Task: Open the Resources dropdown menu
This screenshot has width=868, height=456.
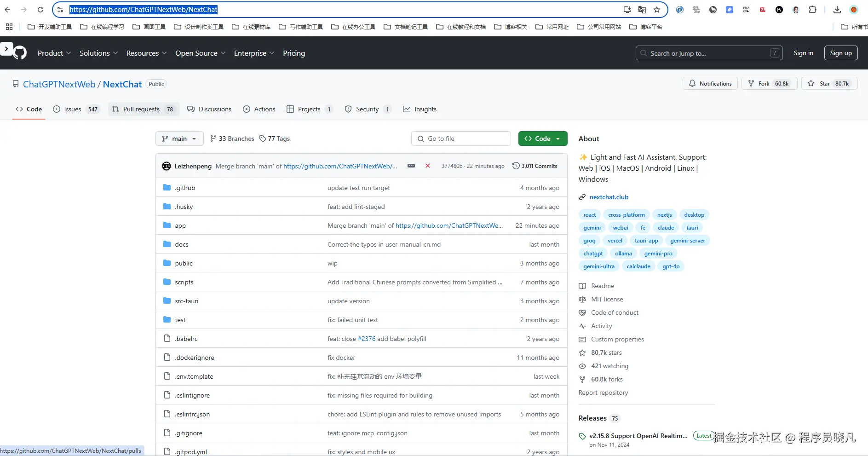Action: (146, 53)
